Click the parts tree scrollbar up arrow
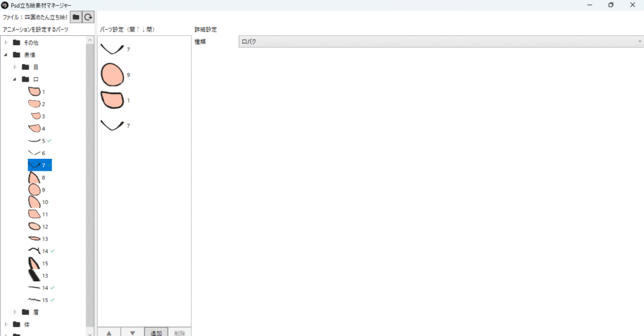This screenshot has height=336, width=644. pos(90,40)
